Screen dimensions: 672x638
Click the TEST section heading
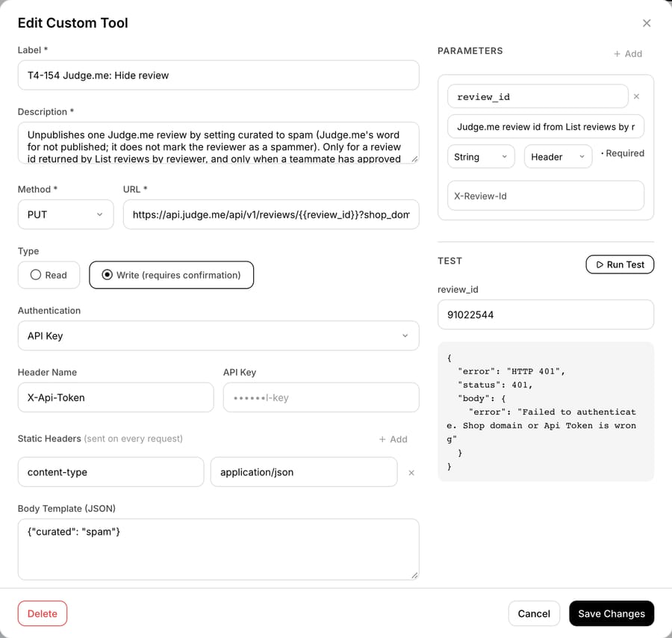pos(450,261)
